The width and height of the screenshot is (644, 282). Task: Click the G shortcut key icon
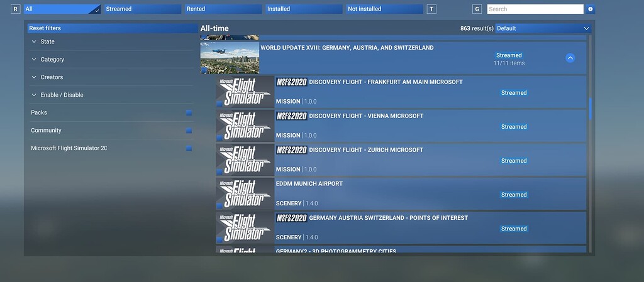[477, 9]
